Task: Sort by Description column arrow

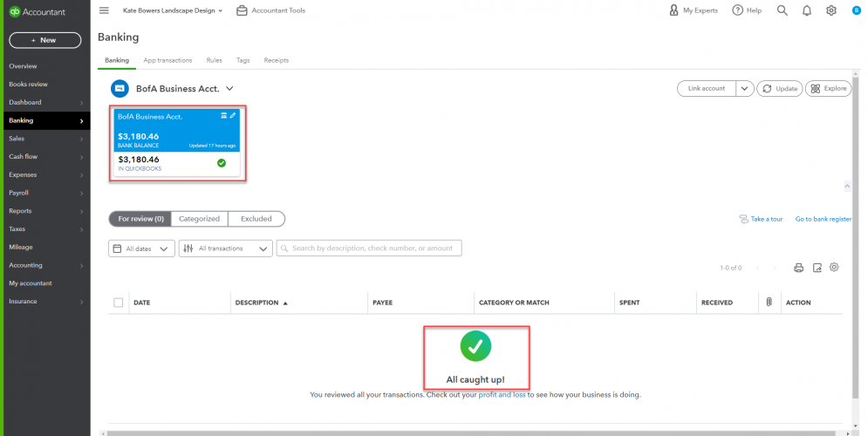Action: [x=285, y=303]
